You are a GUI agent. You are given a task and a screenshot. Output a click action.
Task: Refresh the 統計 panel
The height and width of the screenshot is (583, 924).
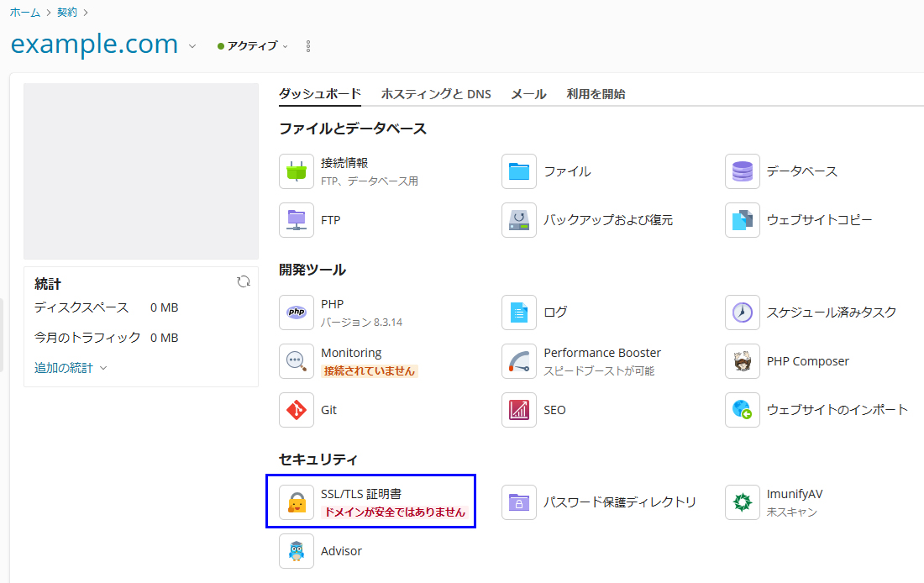point(244,282)
